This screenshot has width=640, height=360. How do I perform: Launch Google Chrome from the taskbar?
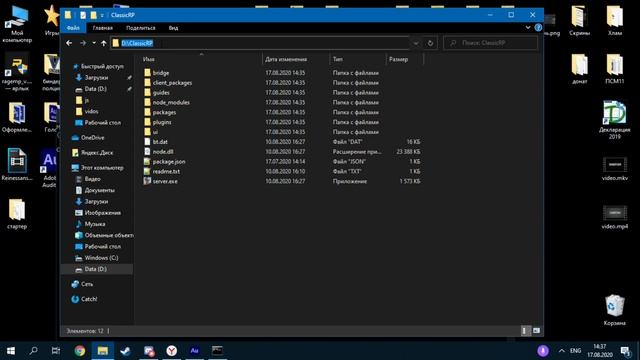point(80,351)
